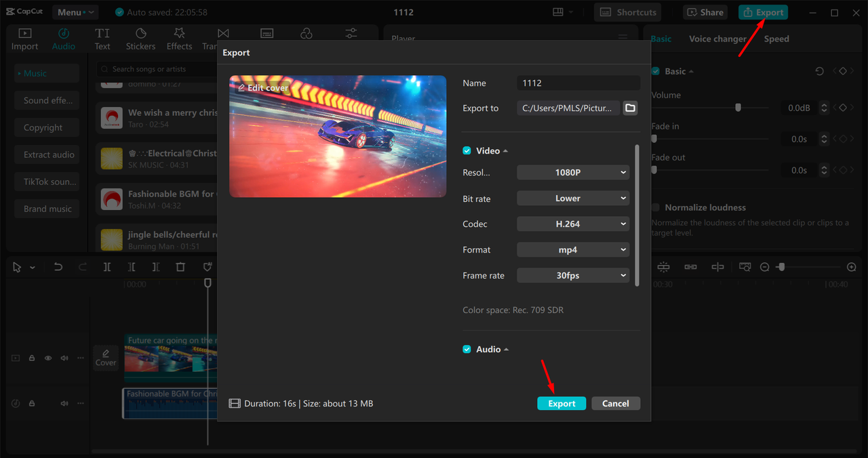Toggle the Volume keyframe diamond
This screenshot has height=458, width=868.
[x=843, y=108]
